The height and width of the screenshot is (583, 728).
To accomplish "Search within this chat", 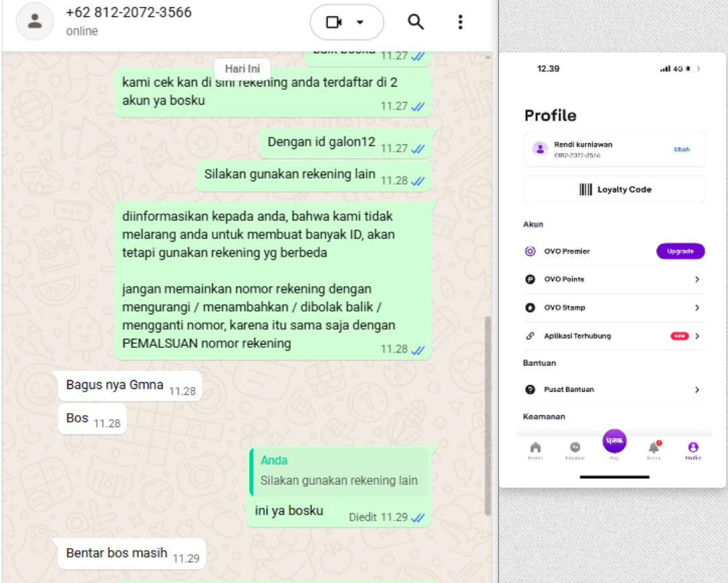I will [416, 21].
